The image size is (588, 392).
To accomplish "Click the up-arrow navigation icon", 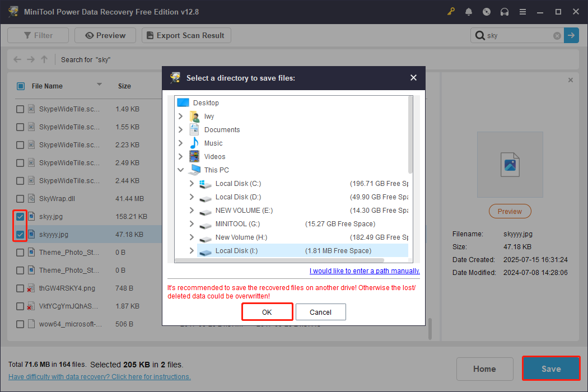I will [x=44, y=59].
